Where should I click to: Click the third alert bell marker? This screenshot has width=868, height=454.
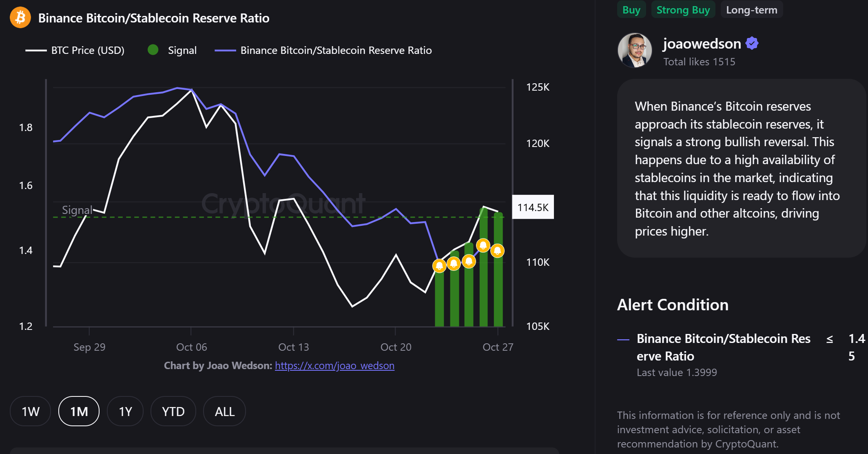(469, 261)
